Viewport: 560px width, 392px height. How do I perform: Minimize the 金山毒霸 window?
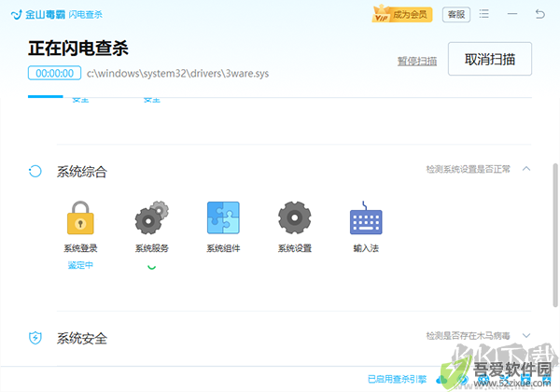pyautogui.click(x=512, y=14)
